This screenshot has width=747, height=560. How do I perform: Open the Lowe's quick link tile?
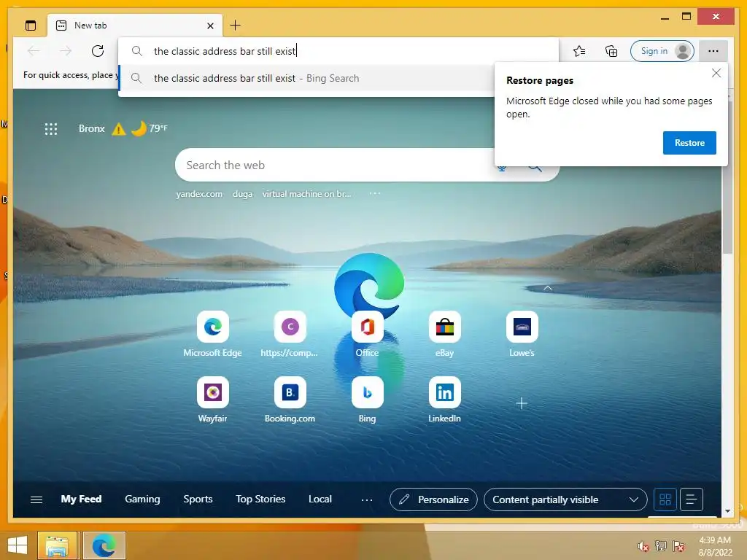tap(522, 334)
